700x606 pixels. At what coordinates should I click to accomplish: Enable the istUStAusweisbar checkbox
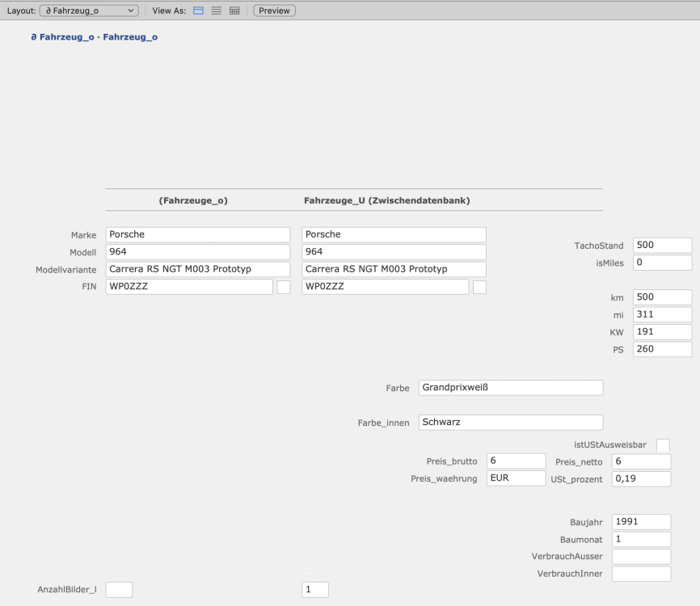(663, 444)
